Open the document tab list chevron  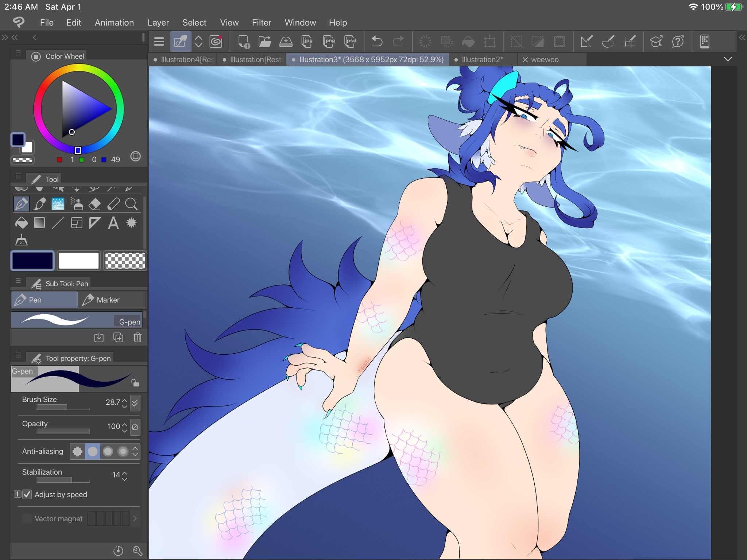pos(728,59)
